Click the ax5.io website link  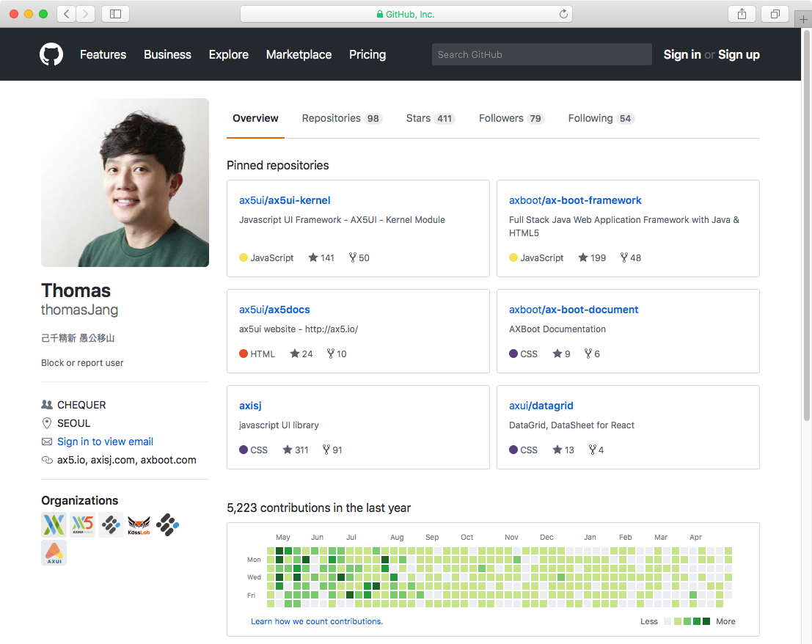[x=71, y=460]
